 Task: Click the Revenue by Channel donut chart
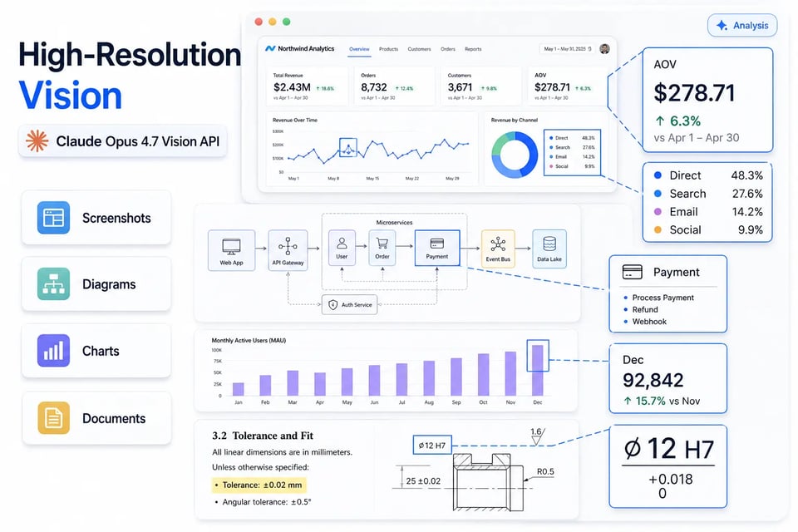[x=515, y=155]
